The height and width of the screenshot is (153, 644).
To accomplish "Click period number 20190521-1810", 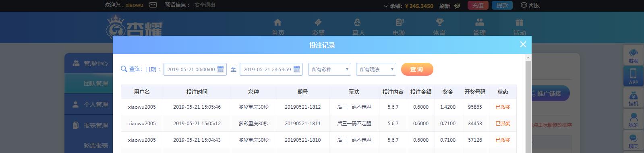I will (x=302, y=140).
